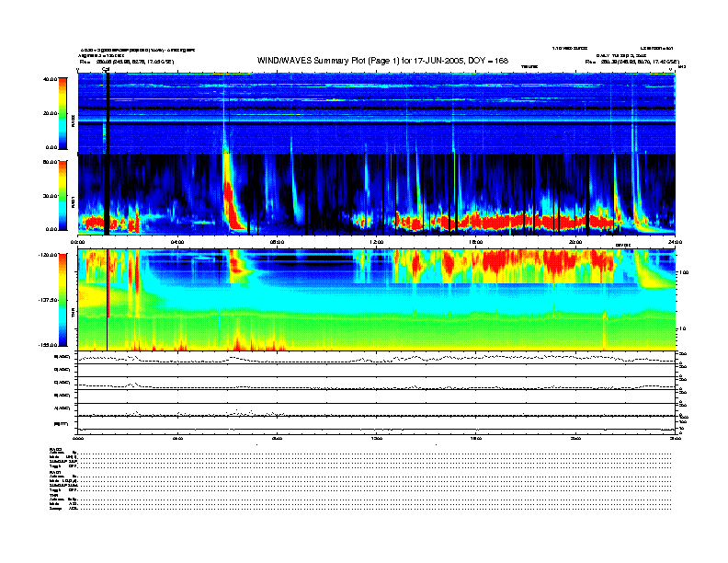Click the 40.00 label on RAD2 colorbar

51,79
